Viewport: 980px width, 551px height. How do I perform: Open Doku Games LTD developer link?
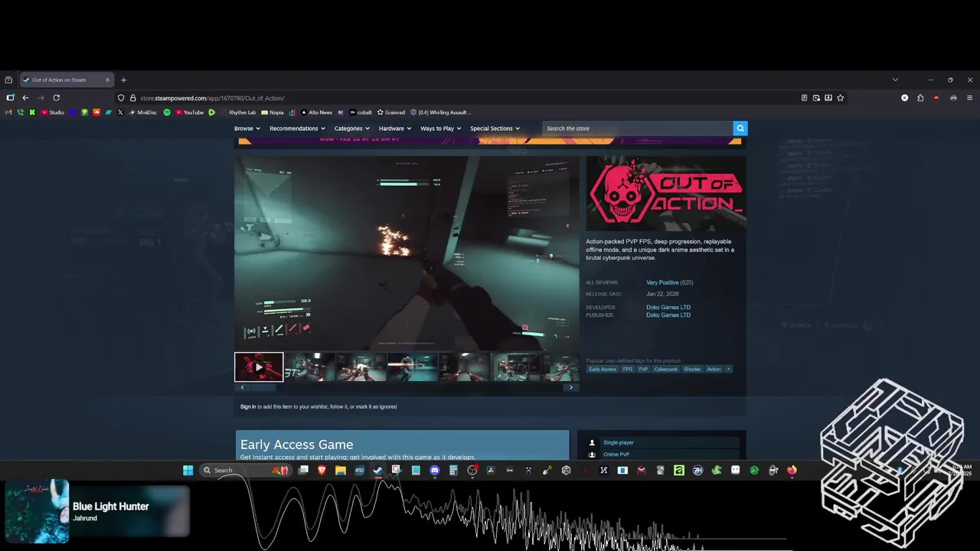pos(668,308)
